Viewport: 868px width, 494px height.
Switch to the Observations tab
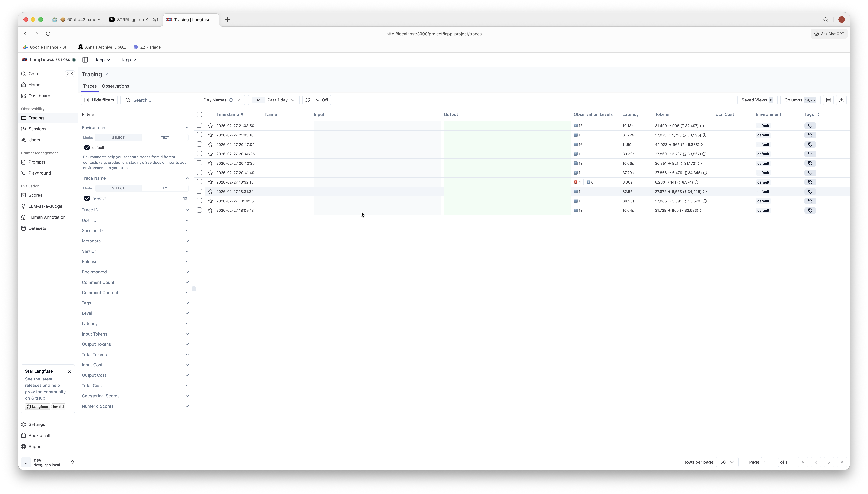pos(115,86)
